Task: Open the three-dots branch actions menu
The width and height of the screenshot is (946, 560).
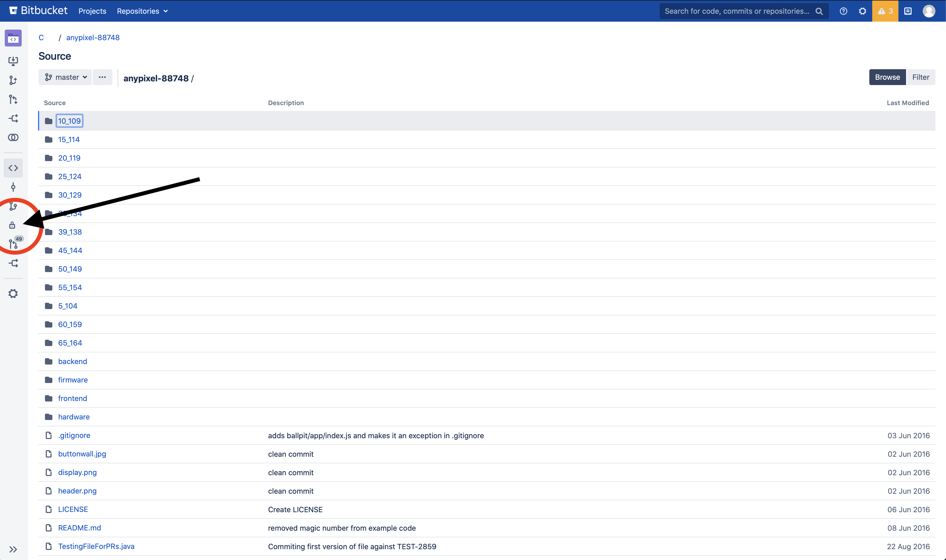Action: tap(102, 77)
